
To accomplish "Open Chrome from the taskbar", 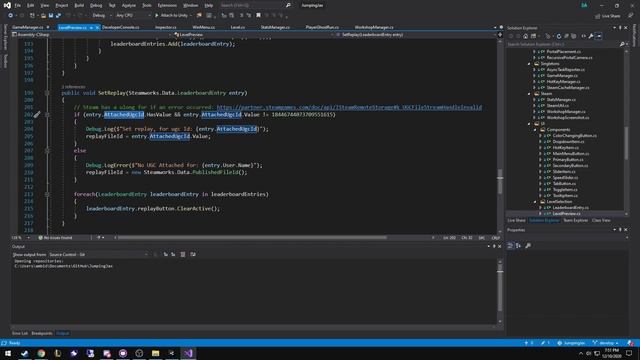I will pos(41,353).
